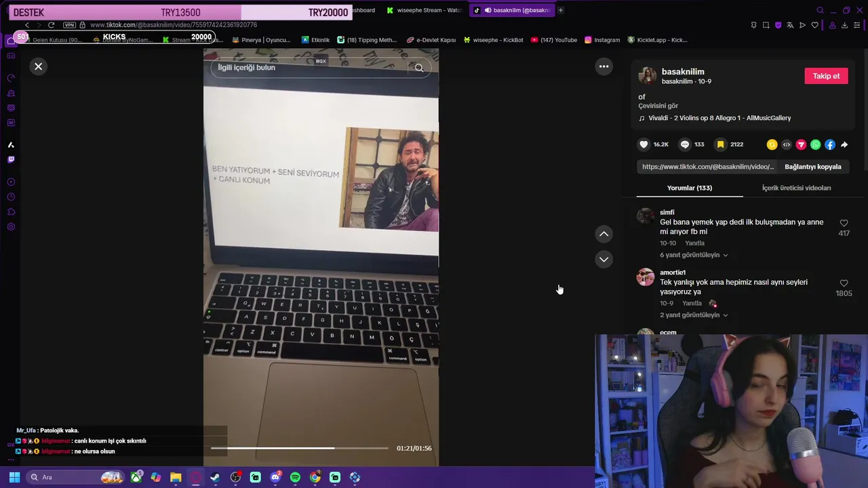
Task: Expand 2 yanıt görüntüleyin replies
Action: click(x=693, y=315)
